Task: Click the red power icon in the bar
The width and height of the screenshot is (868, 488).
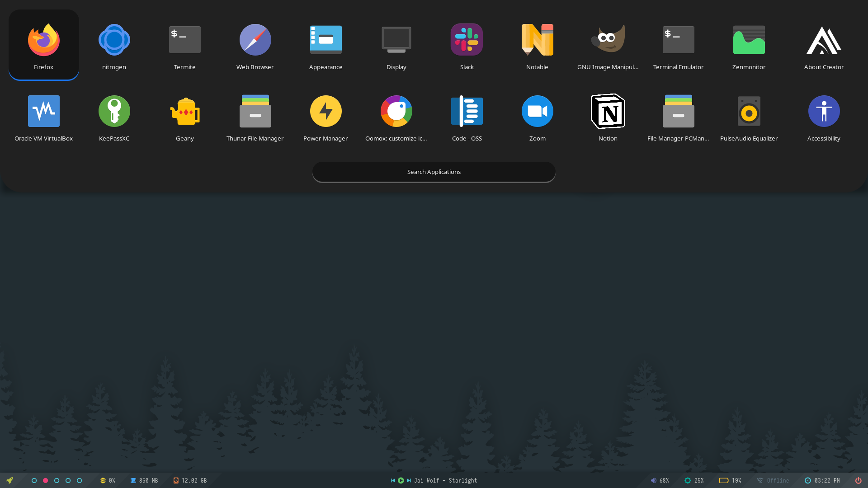Action: click(858, 481)
